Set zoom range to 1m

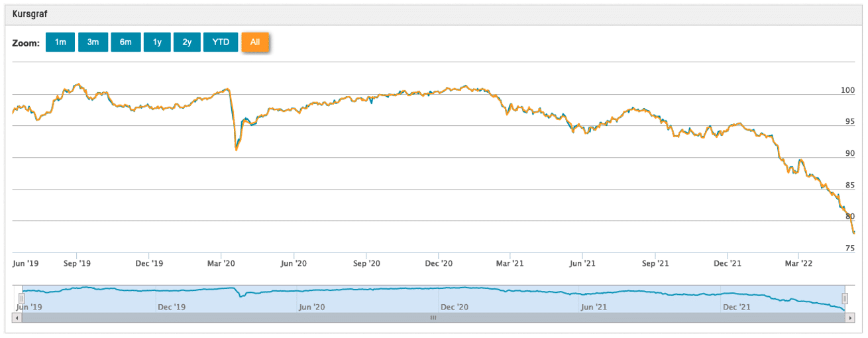[x=60, y=43]
